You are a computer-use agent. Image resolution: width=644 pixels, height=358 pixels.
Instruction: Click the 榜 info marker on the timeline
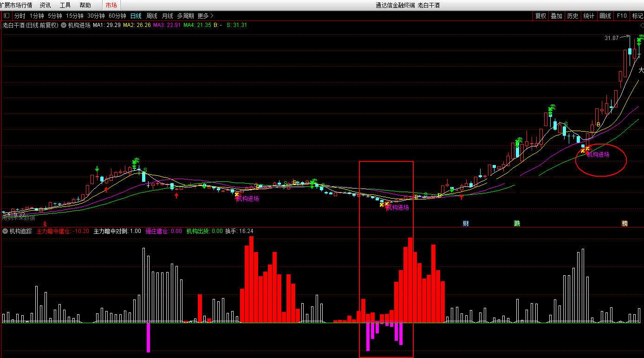point(624,223)
